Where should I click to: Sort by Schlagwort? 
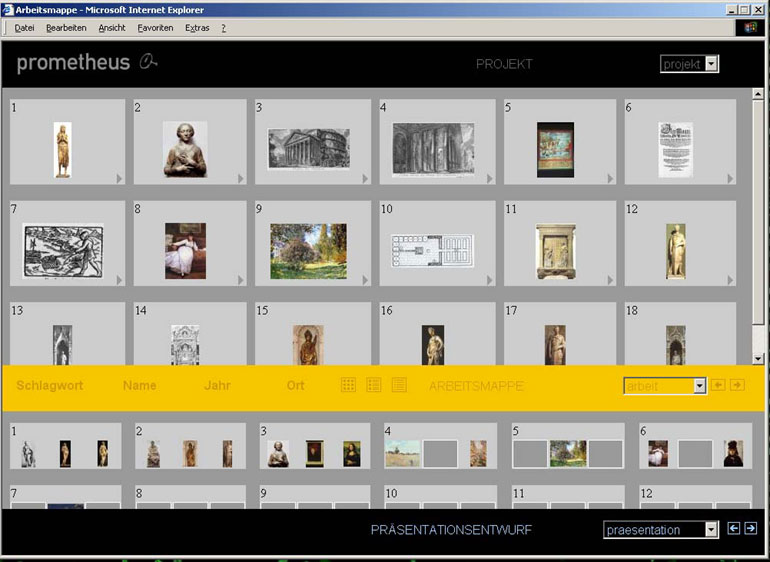pyautogui.click(x=50, y=385)
